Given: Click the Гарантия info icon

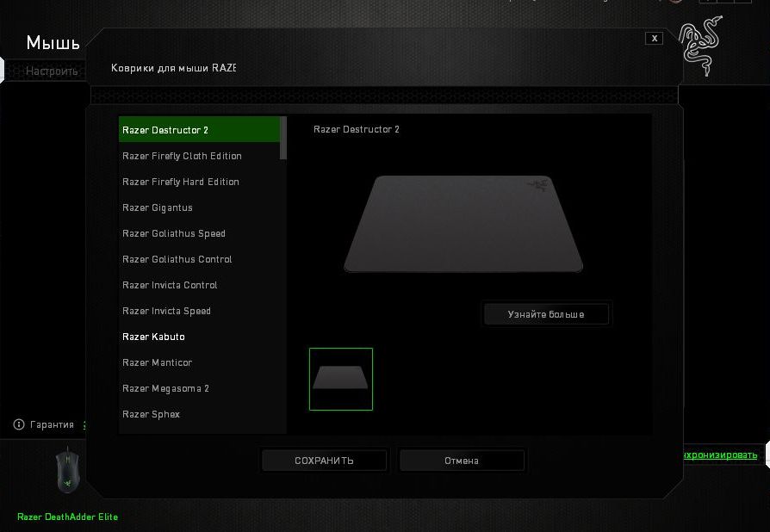Looking at the screenshot, I should click(x=19, y=424).
